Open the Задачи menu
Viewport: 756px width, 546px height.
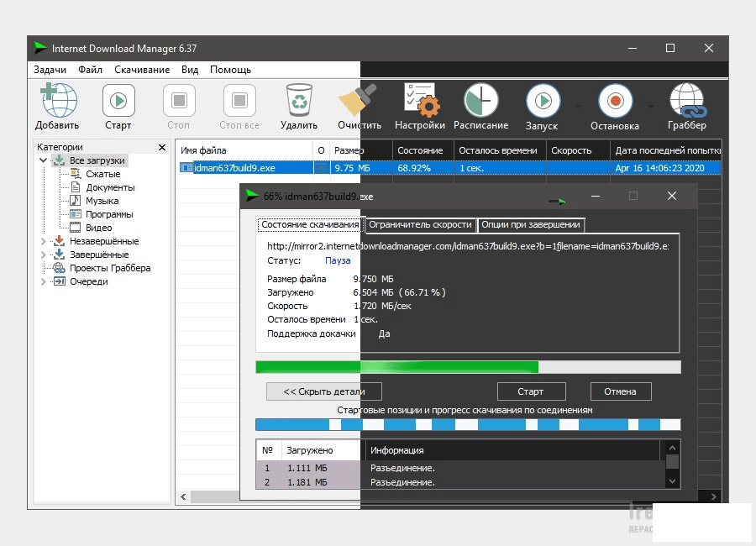click(50, 70)
